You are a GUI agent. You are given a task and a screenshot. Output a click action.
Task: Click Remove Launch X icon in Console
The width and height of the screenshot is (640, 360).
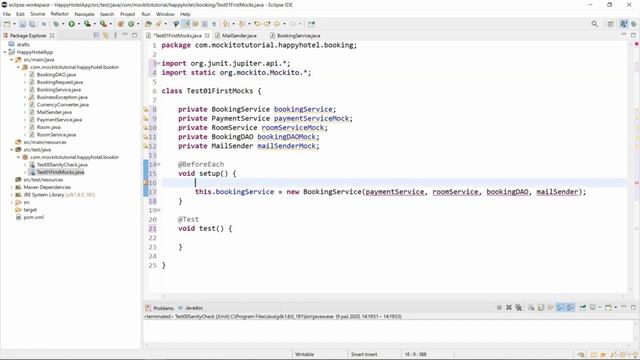pos(509,307)
